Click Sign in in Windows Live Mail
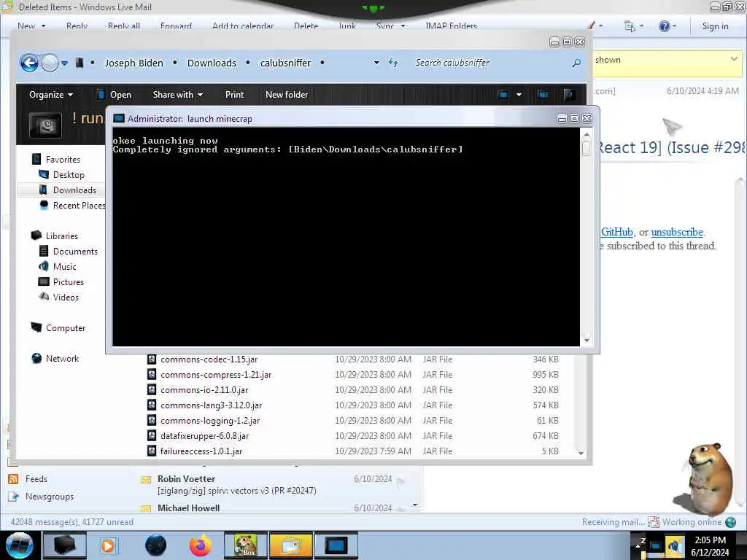This screenshot has height=560, width=747. click(x=715, y=26)
